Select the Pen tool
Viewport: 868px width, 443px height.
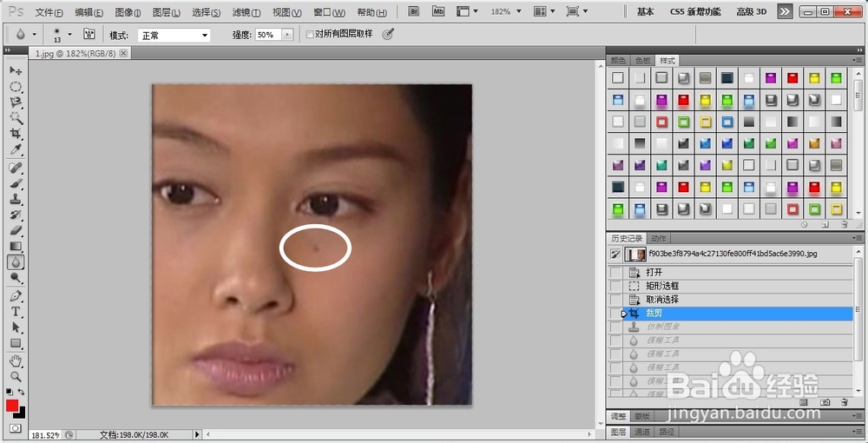(16, 295)
